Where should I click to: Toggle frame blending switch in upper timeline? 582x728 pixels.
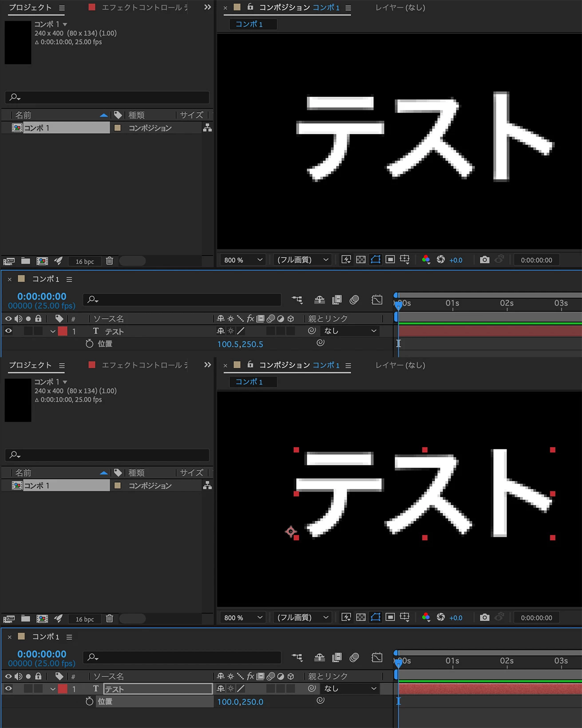[x=337, y=300]
